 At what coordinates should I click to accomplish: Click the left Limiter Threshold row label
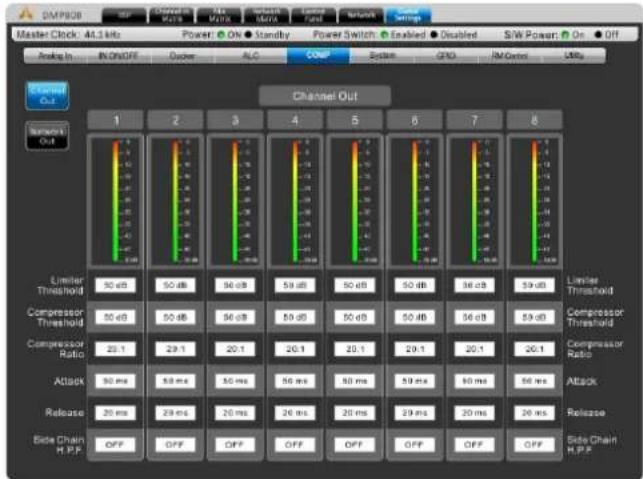click(x=60, y=285)
